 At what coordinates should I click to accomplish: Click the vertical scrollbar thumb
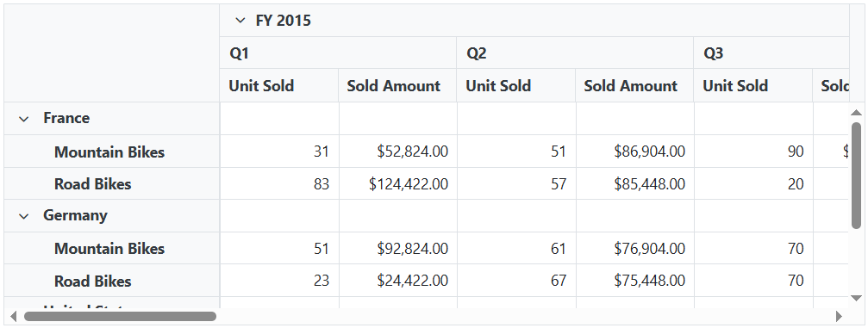click(x=856, y=176)
